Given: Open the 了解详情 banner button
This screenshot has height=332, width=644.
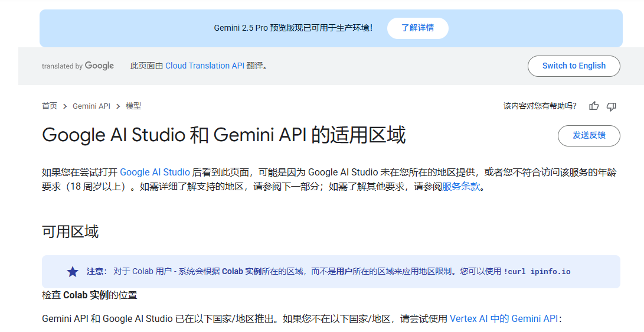Looking at the screenshot, I should 418,28.
